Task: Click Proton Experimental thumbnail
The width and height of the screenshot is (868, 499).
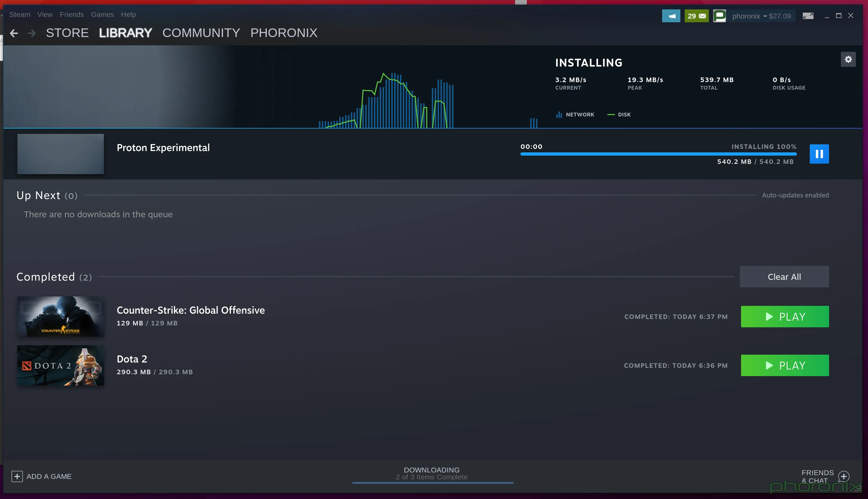Action: point(61,154)
